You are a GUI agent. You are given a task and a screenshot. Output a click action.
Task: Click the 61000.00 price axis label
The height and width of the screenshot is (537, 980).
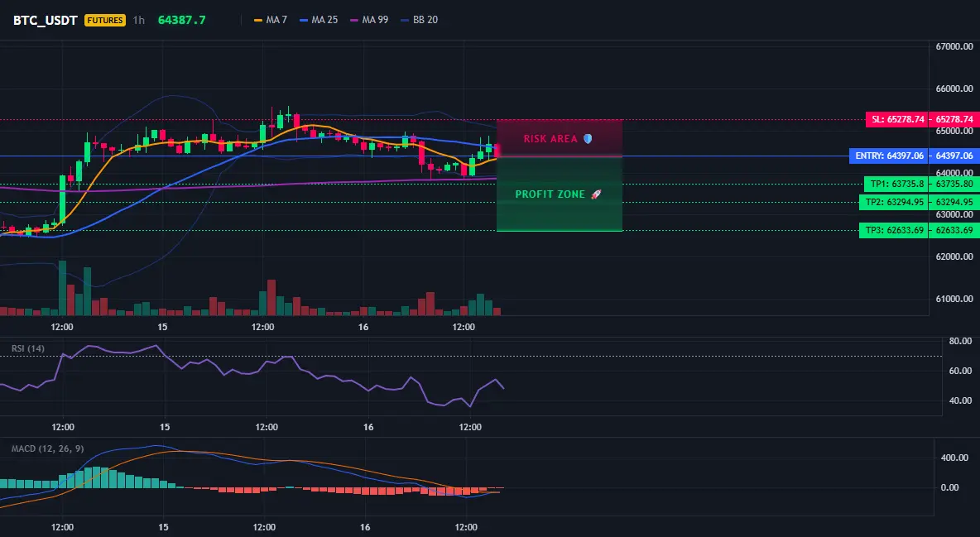954,298
